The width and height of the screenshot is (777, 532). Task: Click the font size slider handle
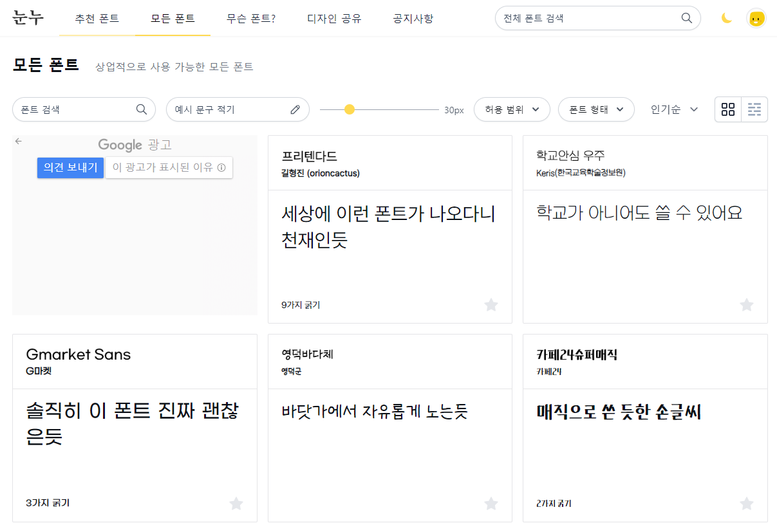pyautogui.click(x=350, y=109)
